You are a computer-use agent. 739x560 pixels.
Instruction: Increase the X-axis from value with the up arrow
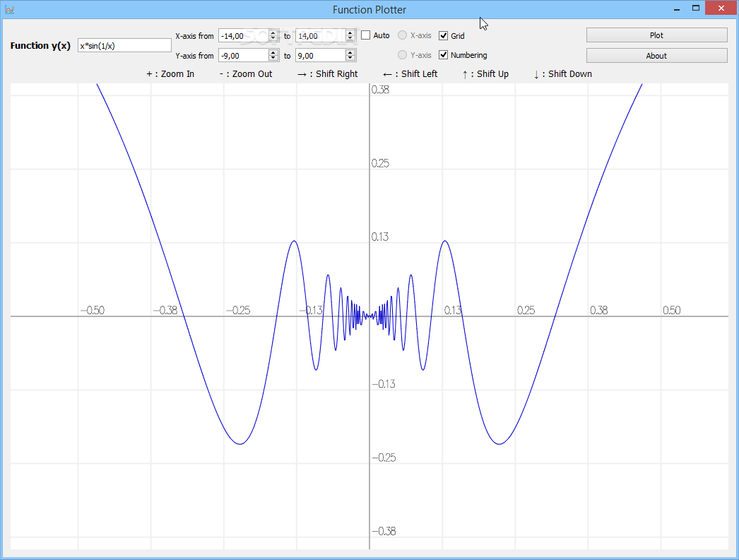[x=273, y=33]
